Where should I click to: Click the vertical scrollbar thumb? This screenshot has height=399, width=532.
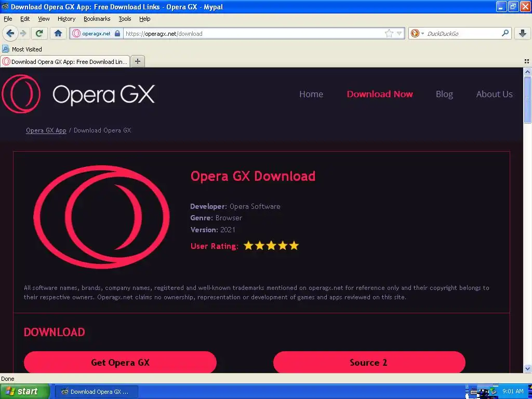point(527,100)
